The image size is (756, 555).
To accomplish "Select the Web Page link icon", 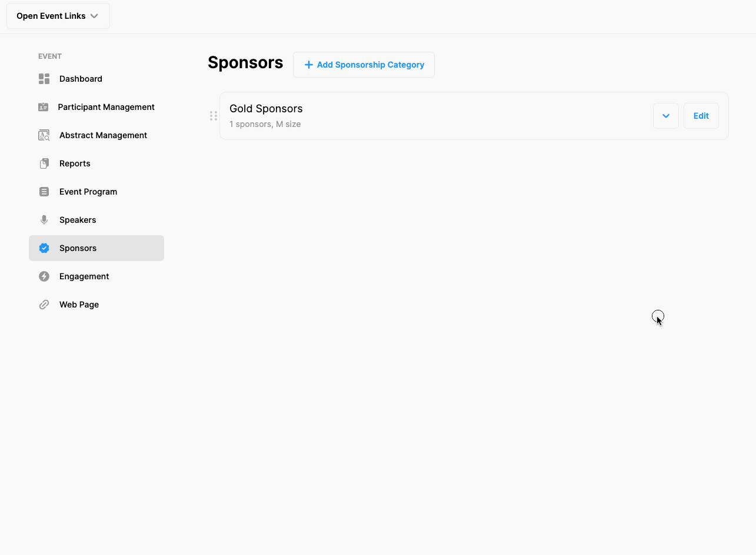I will pyautogui.click(x=44, y=304).
